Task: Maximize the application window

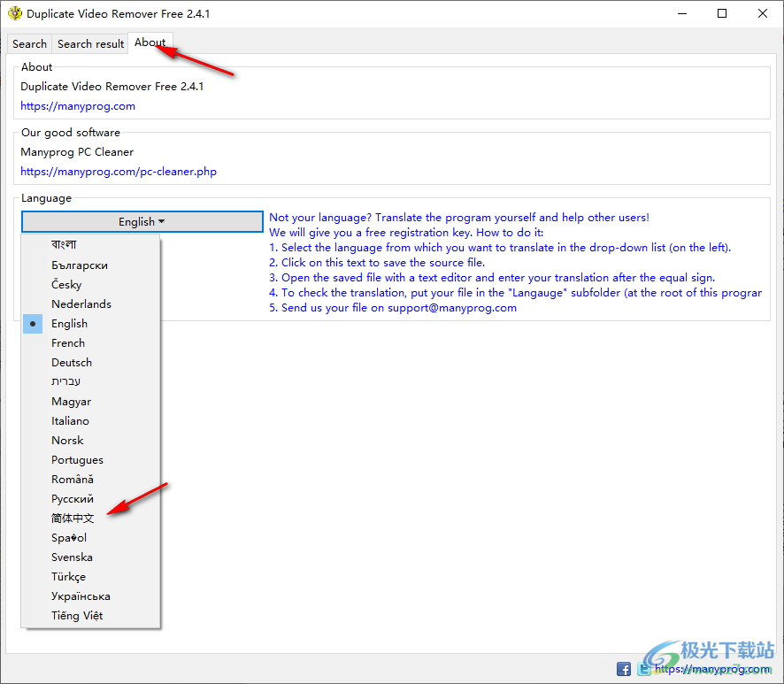Action: coord(722,13)
